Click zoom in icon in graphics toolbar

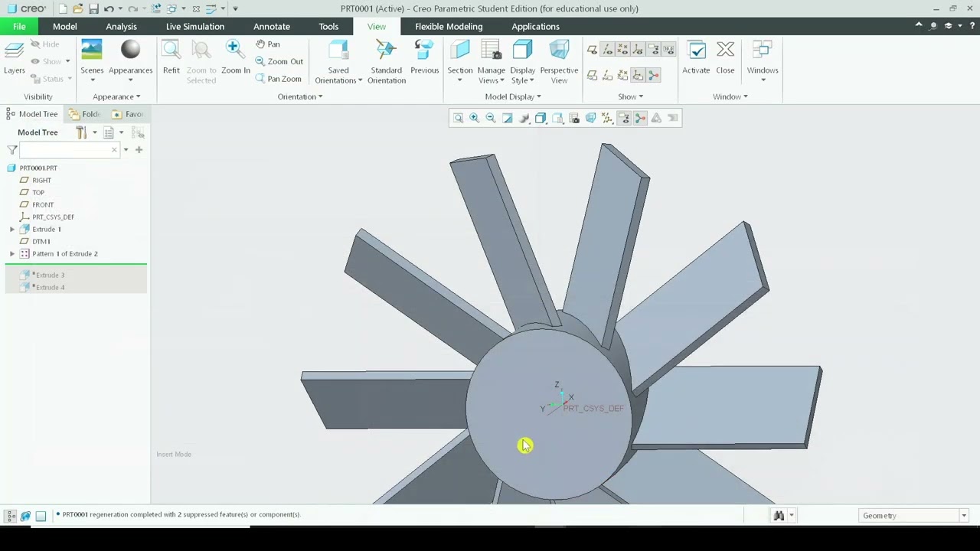tap(475, 118)
